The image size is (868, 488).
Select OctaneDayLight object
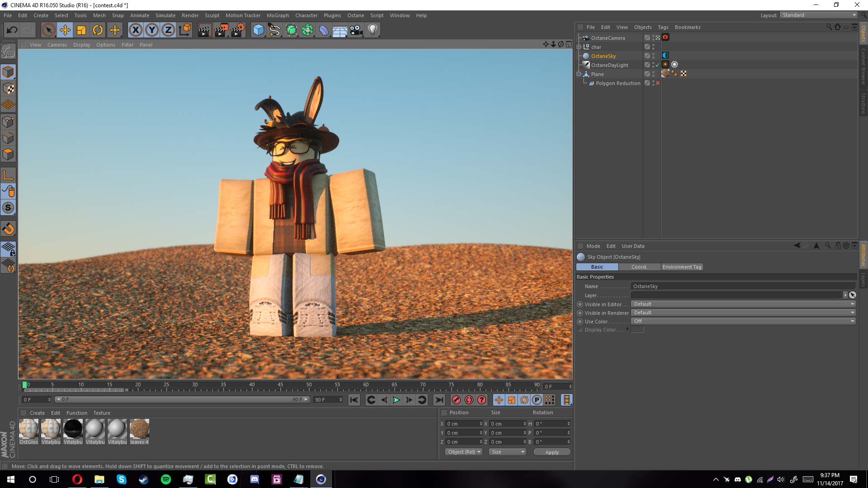tap(609, 65)
